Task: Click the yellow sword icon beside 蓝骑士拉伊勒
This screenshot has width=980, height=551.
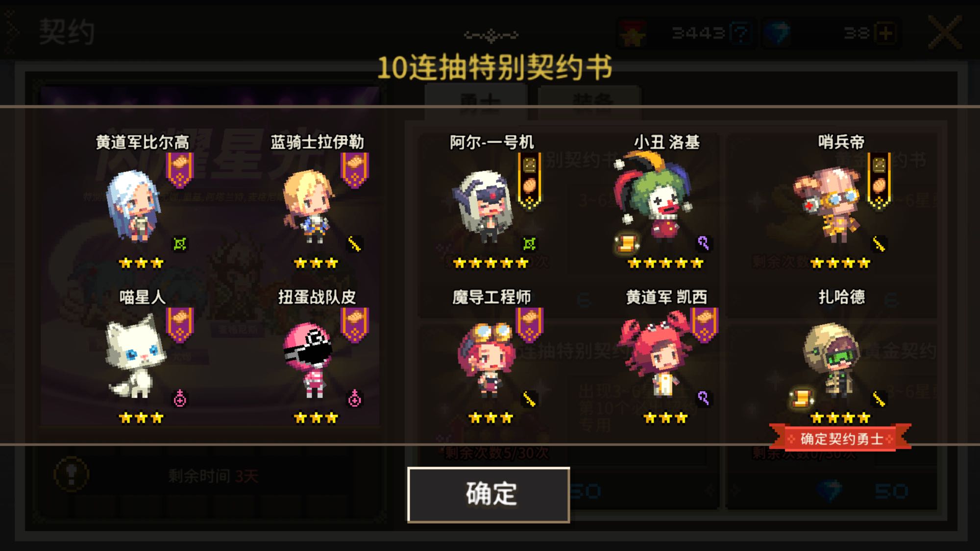Action: pyautogui.click(x=354, y=243)
